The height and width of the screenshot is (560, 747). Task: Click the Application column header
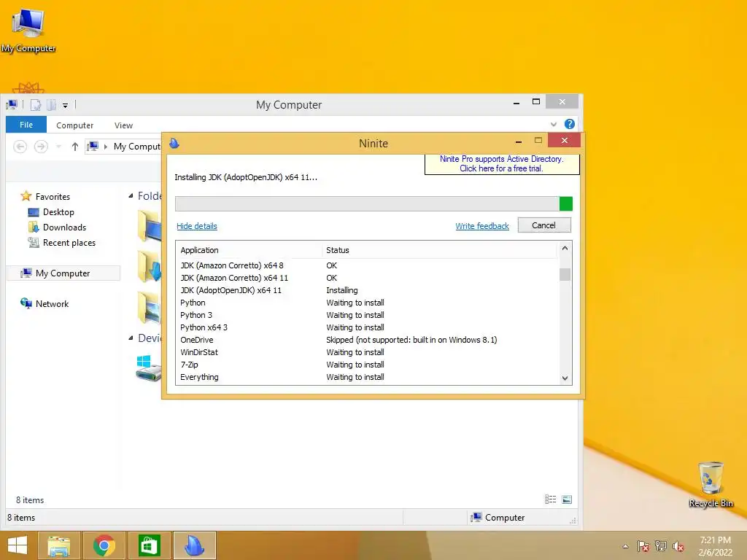(x=249, y=250)
